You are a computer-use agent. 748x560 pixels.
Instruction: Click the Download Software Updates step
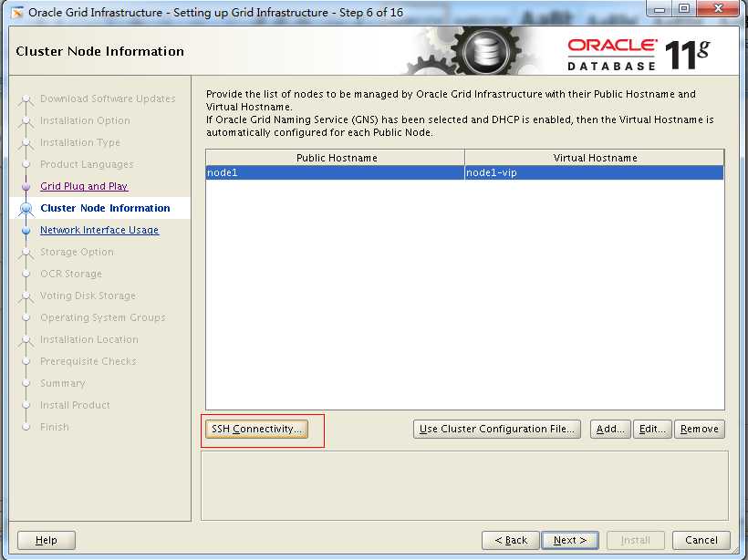coord(108,99)
